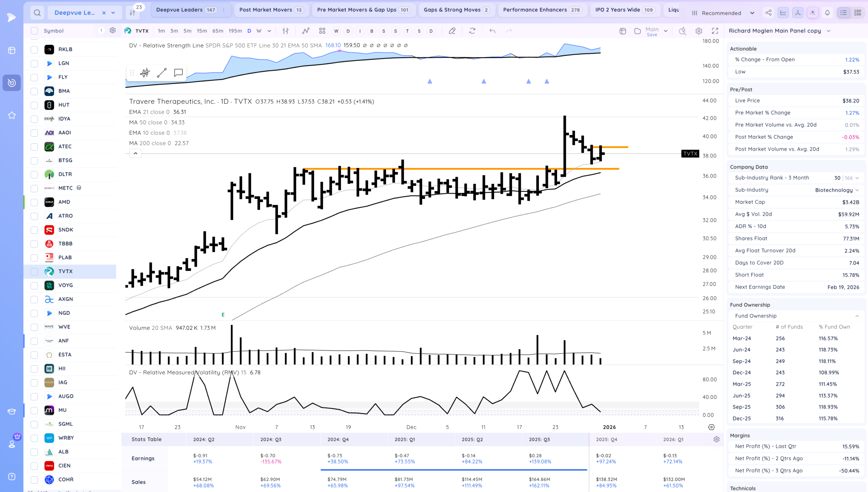Open the chart type bars icon

285,31
